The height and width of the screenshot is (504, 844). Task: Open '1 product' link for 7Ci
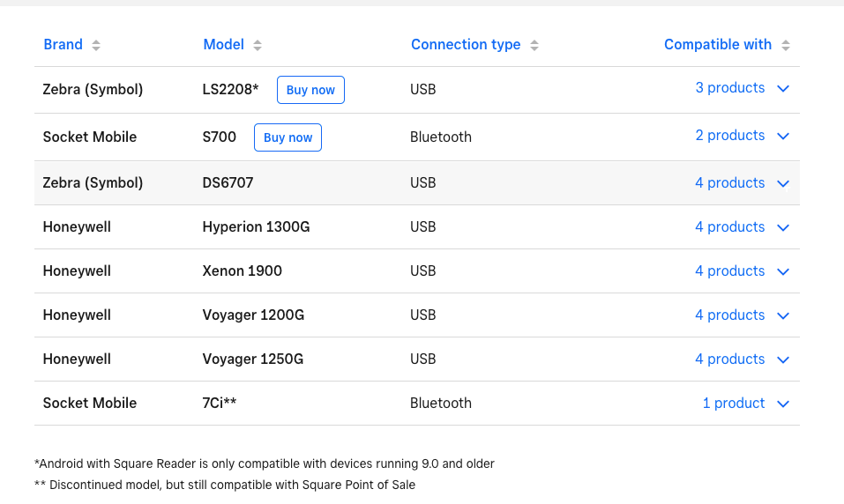(733, 404)
